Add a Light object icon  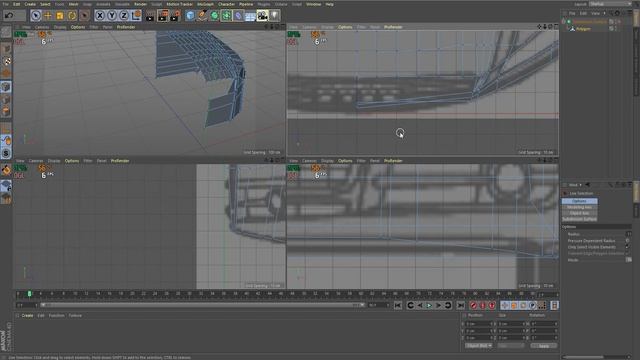(x=275, y=16)
